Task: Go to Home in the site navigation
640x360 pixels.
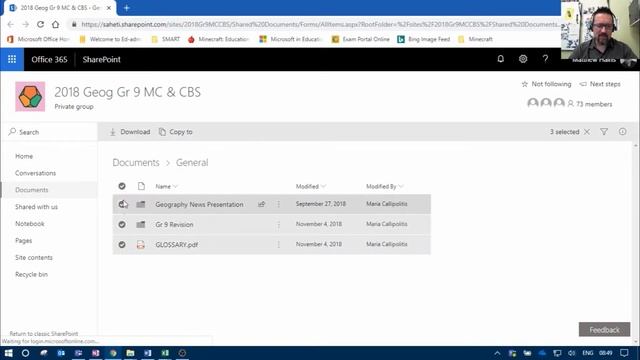Action: pyautogui.click(x=24, y=156)
